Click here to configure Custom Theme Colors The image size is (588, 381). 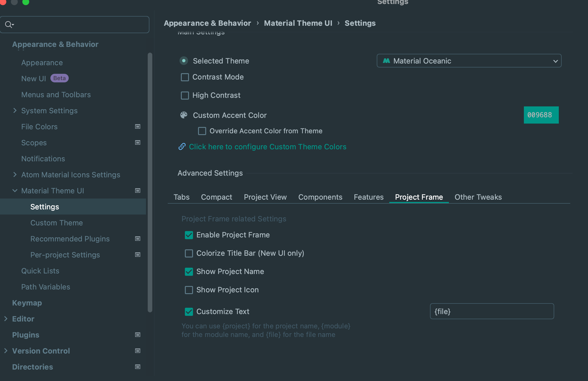267,146
